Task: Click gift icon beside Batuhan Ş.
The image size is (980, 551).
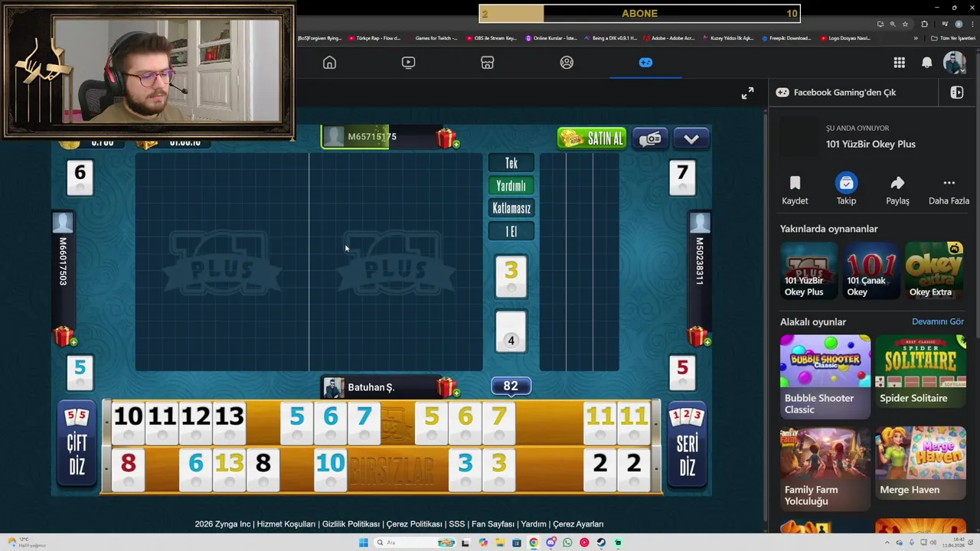Action: tap(446, 388)
